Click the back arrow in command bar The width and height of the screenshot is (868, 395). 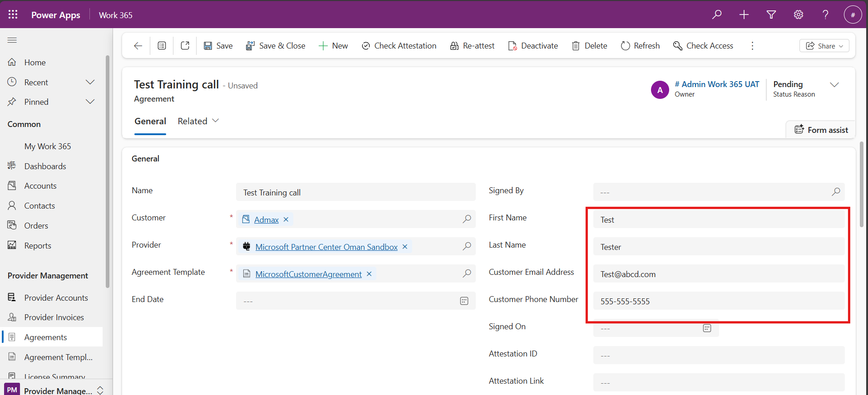[138, 46]
